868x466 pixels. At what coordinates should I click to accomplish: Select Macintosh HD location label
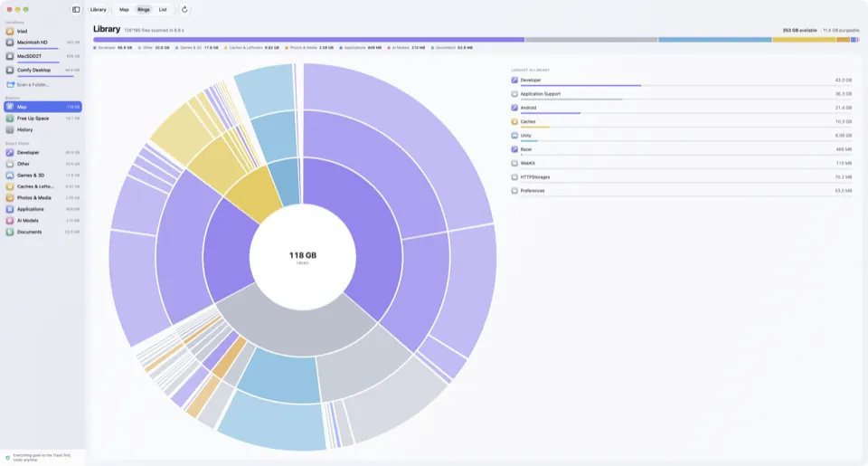click(33, 43)
